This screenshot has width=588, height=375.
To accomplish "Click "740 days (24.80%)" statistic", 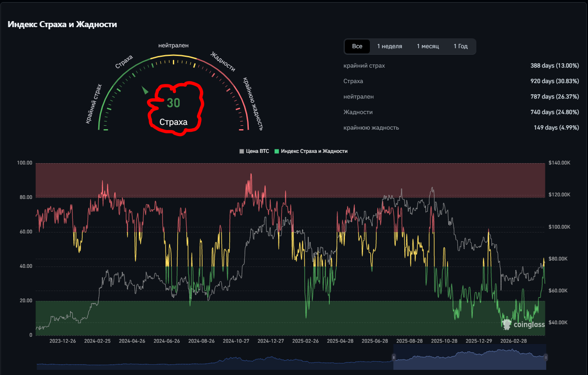I will pos(554,112).
